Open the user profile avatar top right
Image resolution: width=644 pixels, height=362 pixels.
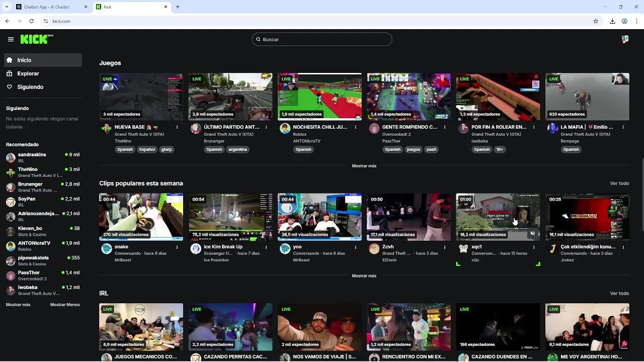pyautogui.click(x=625, y=39)
